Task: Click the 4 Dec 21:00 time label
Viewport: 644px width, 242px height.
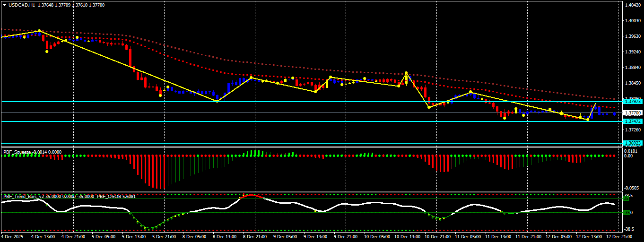Action: pyautogui.click(x=73, y=236)
